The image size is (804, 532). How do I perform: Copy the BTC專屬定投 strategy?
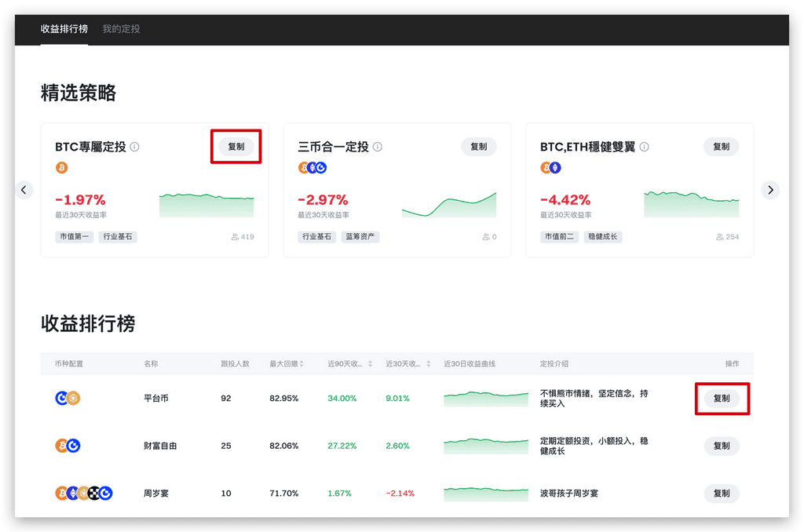point(236,147)
